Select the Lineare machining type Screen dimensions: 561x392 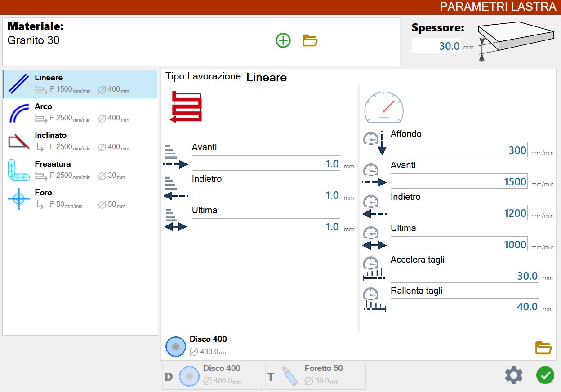pyautogui.click(x=80, y=84)
